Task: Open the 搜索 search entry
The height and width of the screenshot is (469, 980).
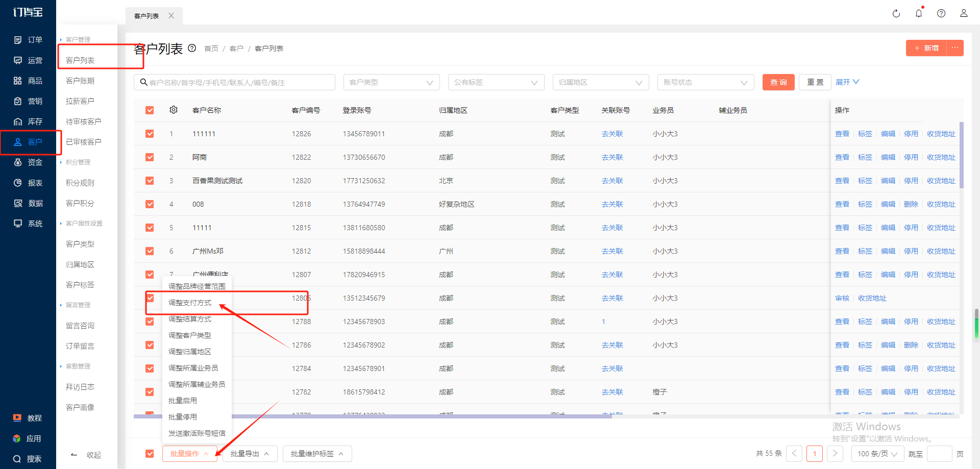Action: tap(28, 459)
